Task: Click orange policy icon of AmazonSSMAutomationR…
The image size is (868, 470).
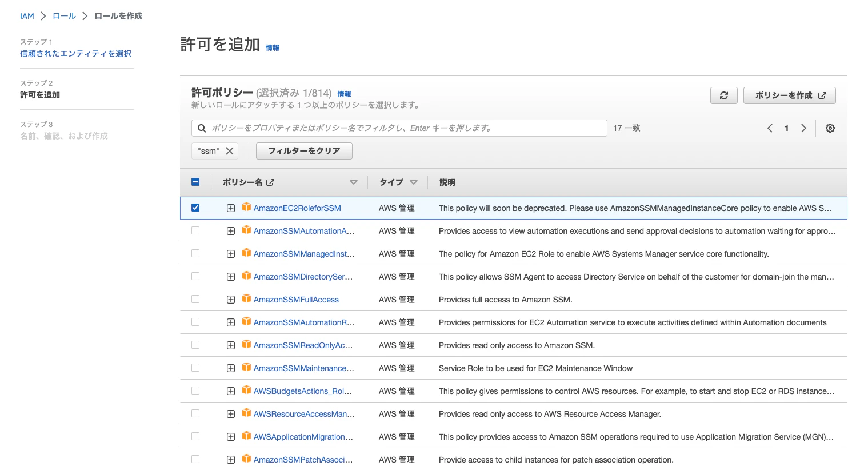Action: [246, 321]
